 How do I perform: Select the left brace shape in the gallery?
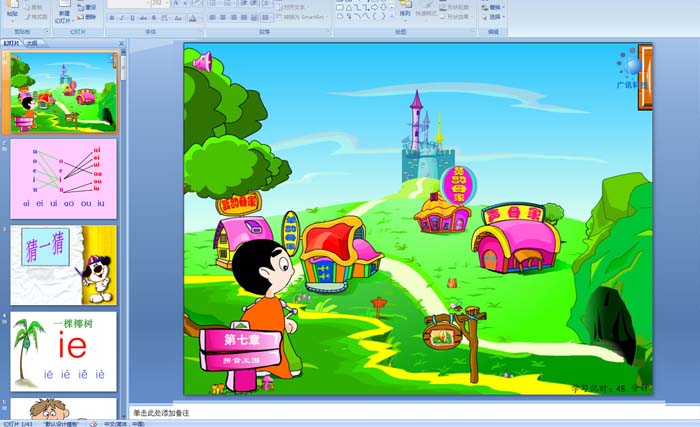click(374, 16)
